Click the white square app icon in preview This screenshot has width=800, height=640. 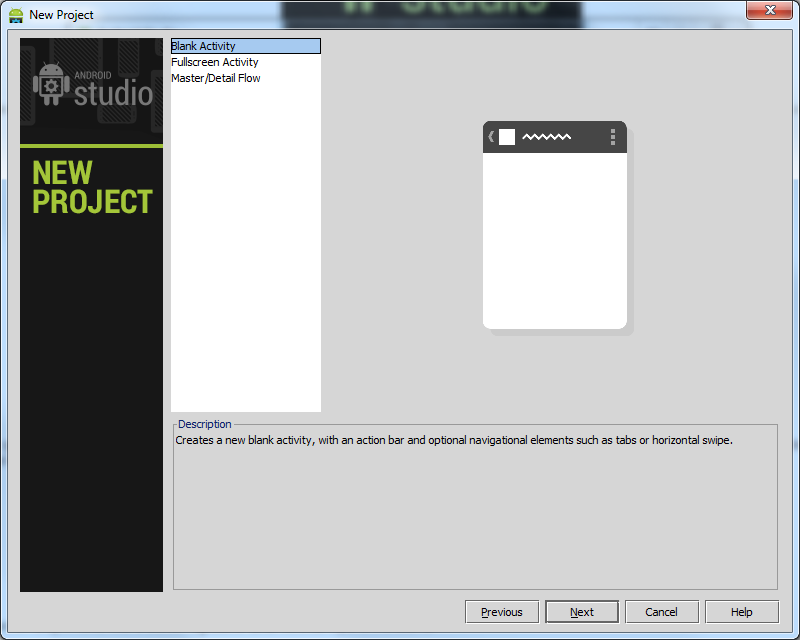click(x=507, y=137)
